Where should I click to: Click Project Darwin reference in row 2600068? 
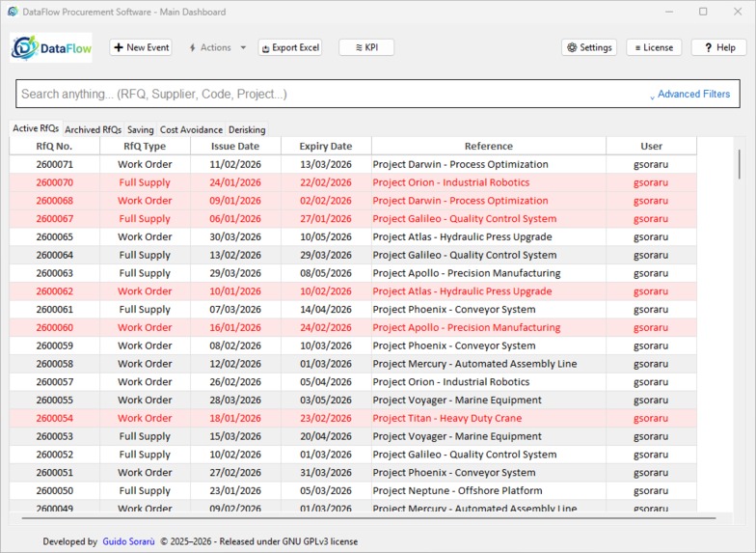point(460,201)
